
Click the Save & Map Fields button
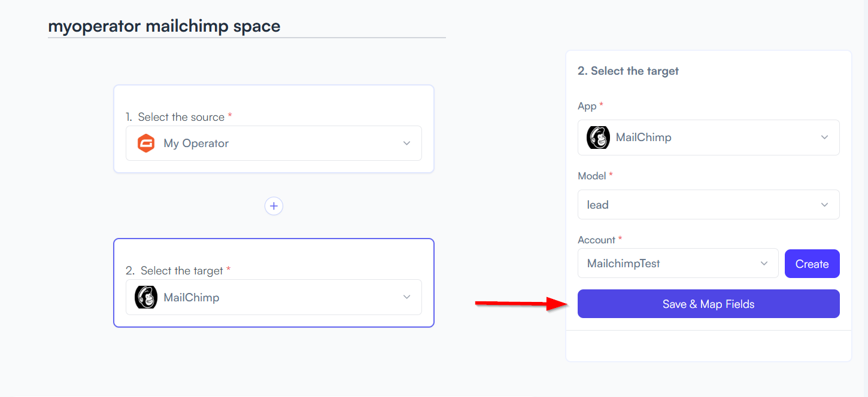pyautogui.click(x=709, y=304)
